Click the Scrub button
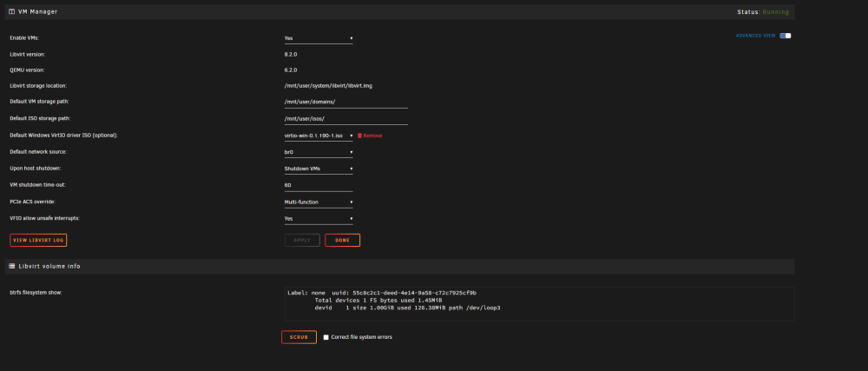 (299, 337)
